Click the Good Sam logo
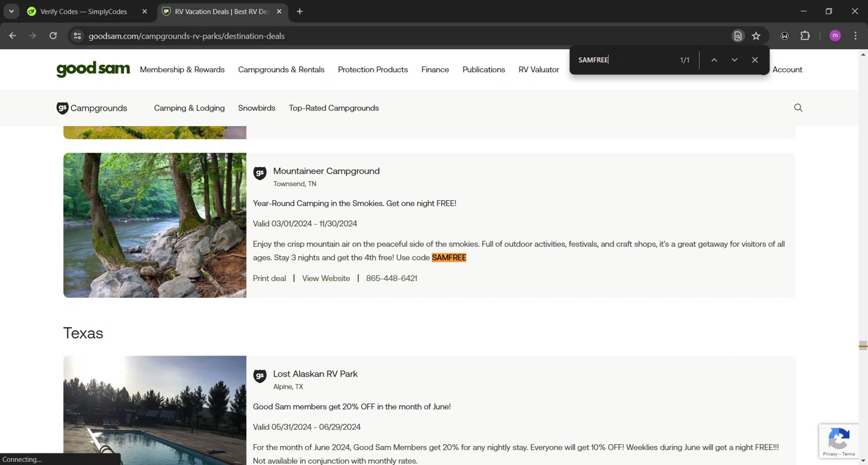868x465 pixels. click(93, 69)
